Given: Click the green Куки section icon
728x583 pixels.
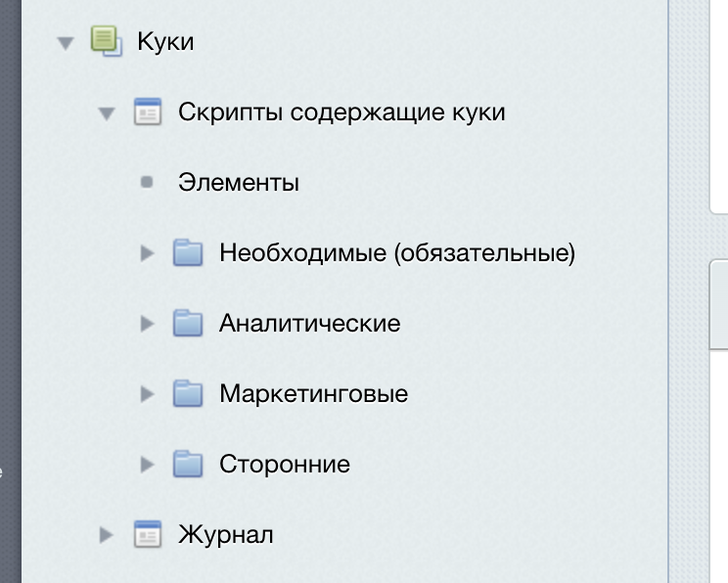Looking at the screenshot, I should pyautogui.click(x=106, y=42).
